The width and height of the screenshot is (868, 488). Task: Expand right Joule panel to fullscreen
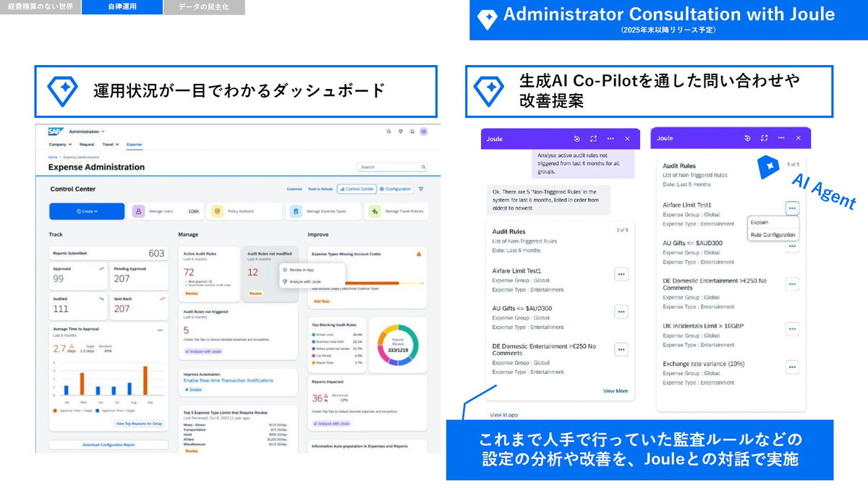point(765,138)
